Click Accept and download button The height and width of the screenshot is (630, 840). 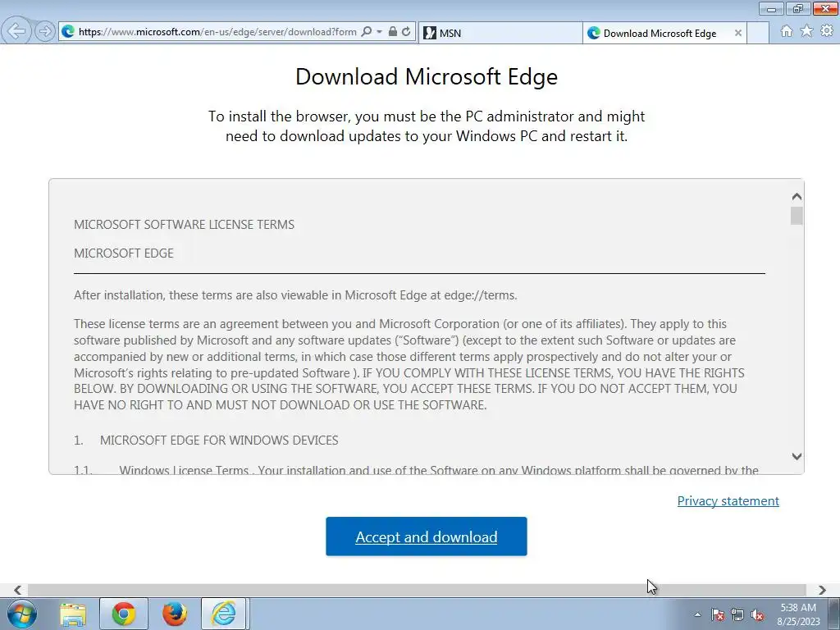click(427, 536)
